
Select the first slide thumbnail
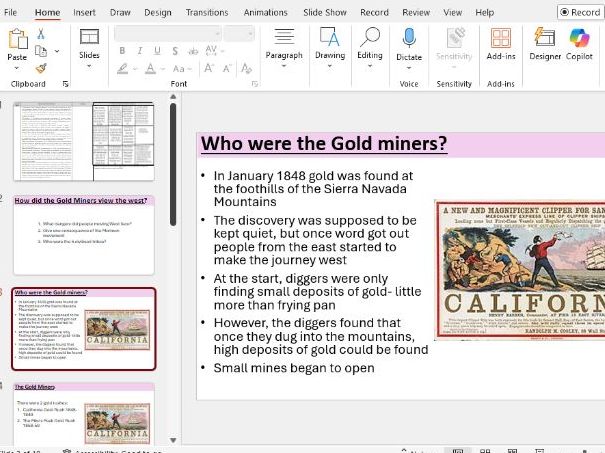[x=84, y=141]
